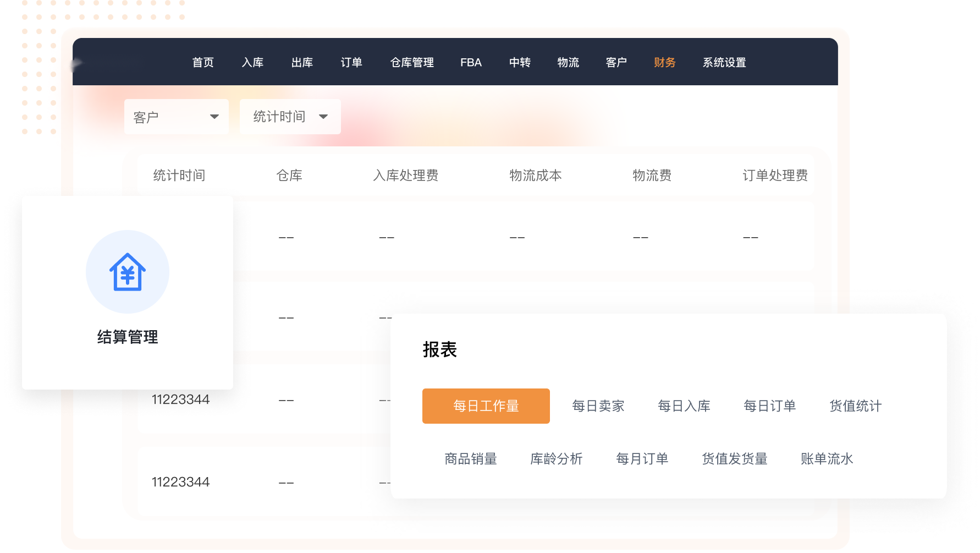Click the settlement management house icon

(128, 272)
